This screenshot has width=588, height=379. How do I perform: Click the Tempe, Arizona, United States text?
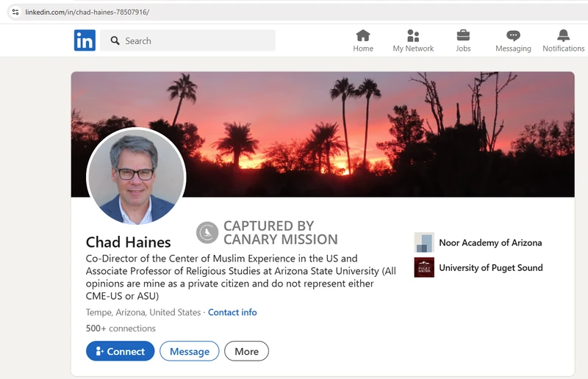click(143, 312)
